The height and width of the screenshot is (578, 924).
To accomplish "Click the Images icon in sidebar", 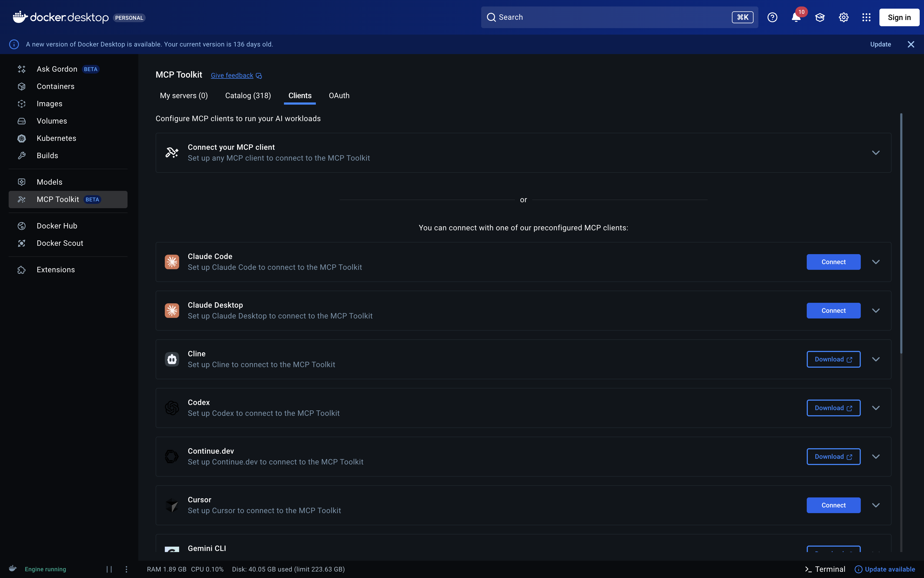I will pos(22,104).
